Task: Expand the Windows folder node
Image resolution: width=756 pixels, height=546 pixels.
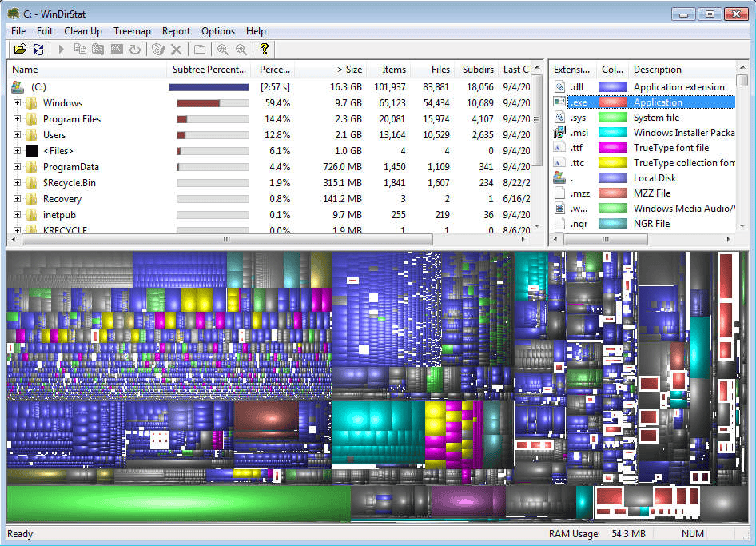Action: click(x=18, y=102)
